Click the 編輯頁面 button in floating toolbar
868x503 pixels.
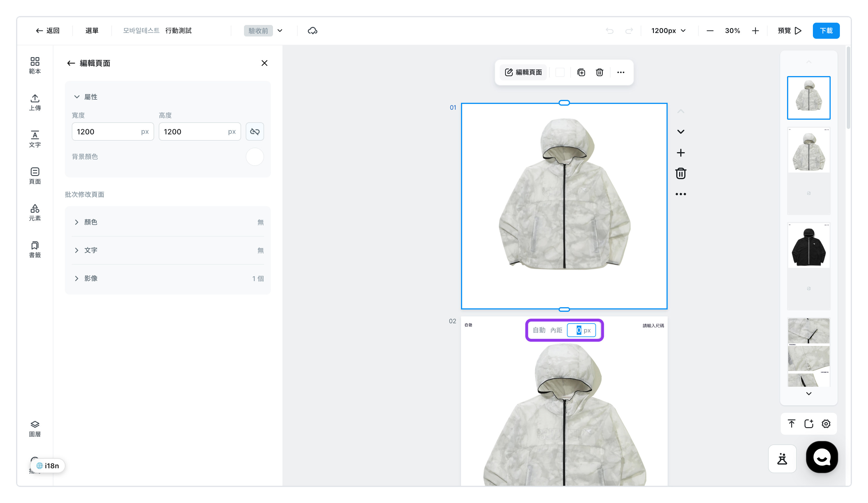point(523,72)
